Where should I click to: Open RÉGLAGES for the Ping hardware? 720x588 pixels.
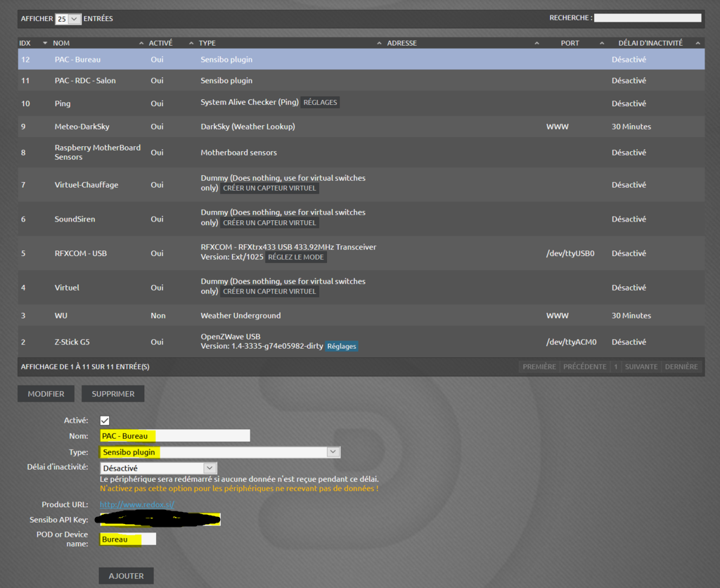click(320, 103)
